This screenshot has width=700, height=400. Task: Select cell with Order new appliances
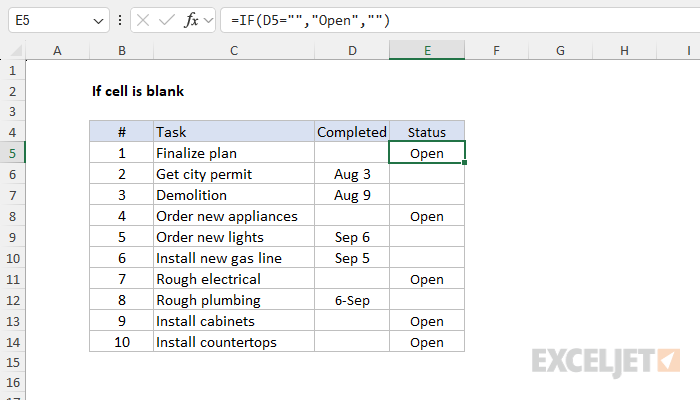[234, 216]
